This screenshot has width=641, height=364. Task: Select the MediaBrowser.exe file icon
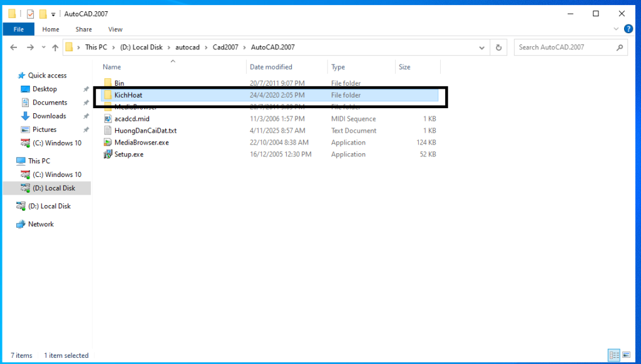pos(108,143)
